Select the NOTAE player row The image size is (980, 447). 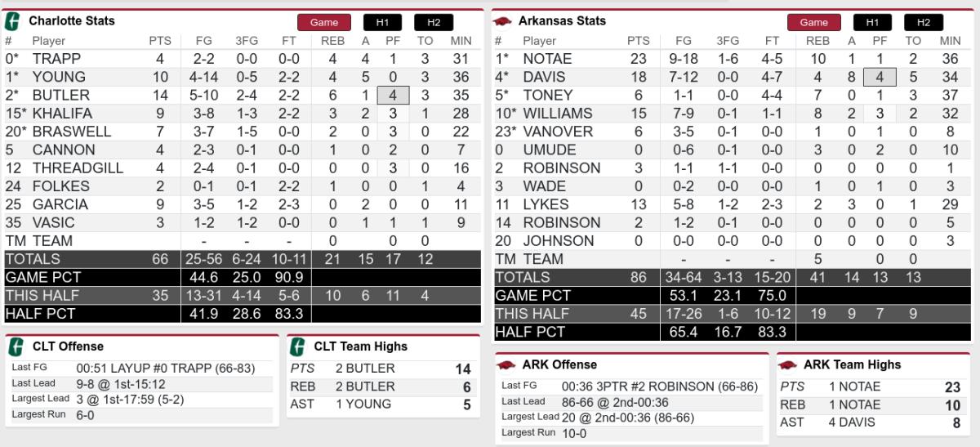(733, 59)
